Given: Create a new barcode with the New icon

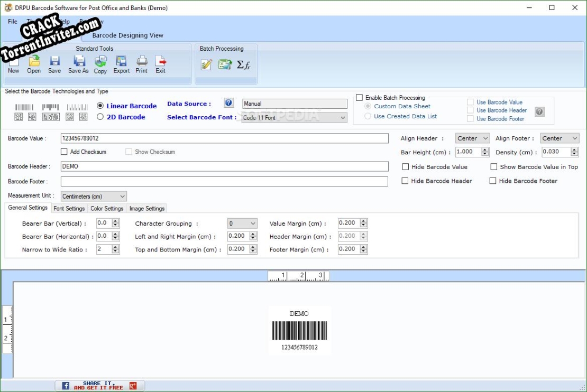Looking at the screenshot, I should tap(13, 63).
